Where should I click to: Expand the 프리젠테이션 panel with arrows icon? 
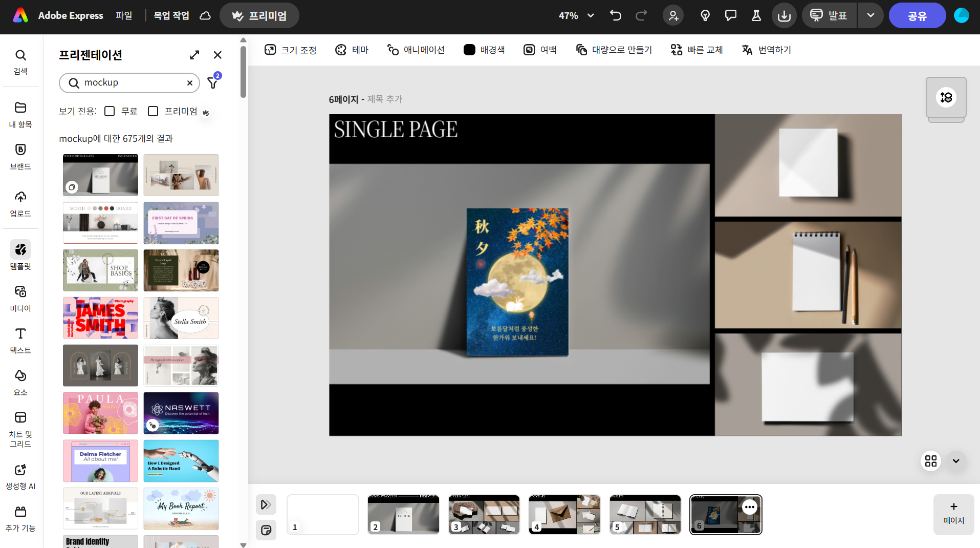[x=194, y=55]
